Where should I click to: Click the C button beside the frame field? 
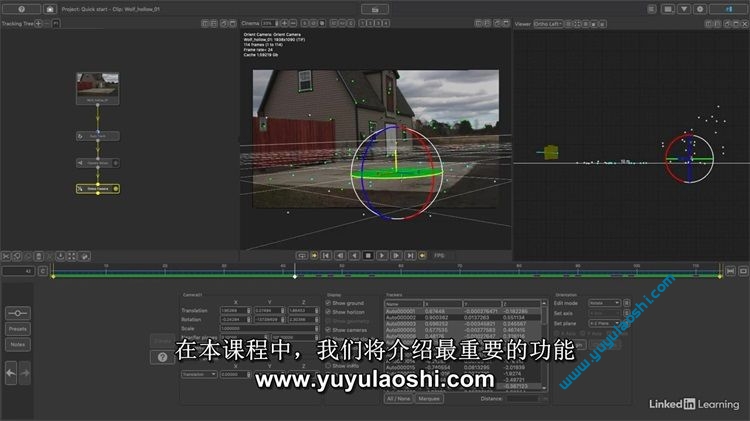coord(43,271)
